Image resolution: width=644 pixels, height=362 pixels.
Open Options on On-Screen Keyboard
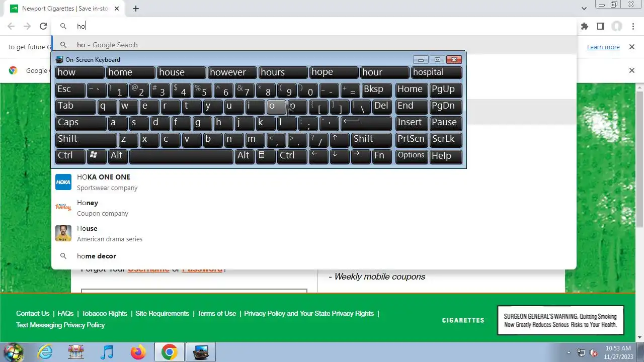tap(412, 156)
